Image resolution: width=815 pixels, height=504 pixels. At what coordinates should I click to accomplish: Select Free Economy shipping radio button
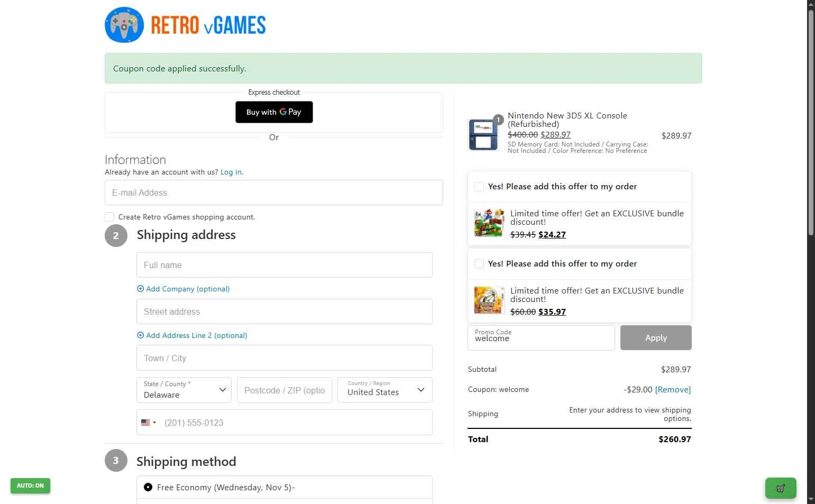148,487
